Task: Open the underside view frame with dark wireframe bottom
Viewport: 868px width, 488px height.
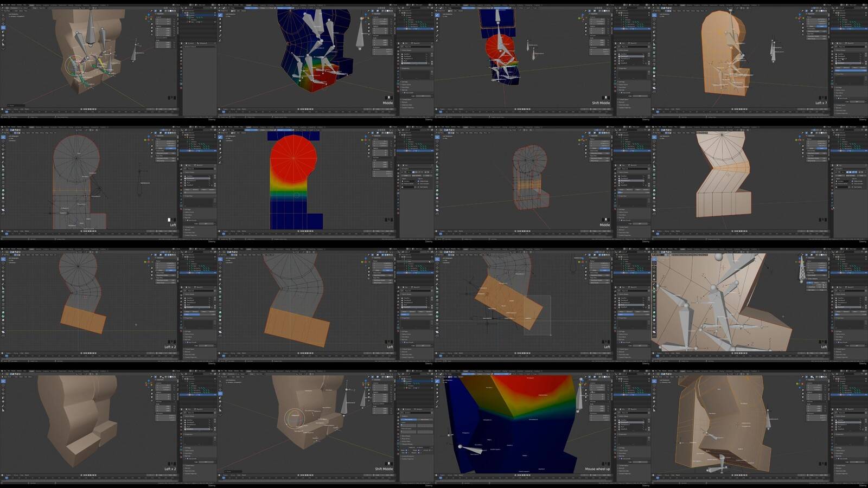Action: [759, 426]
